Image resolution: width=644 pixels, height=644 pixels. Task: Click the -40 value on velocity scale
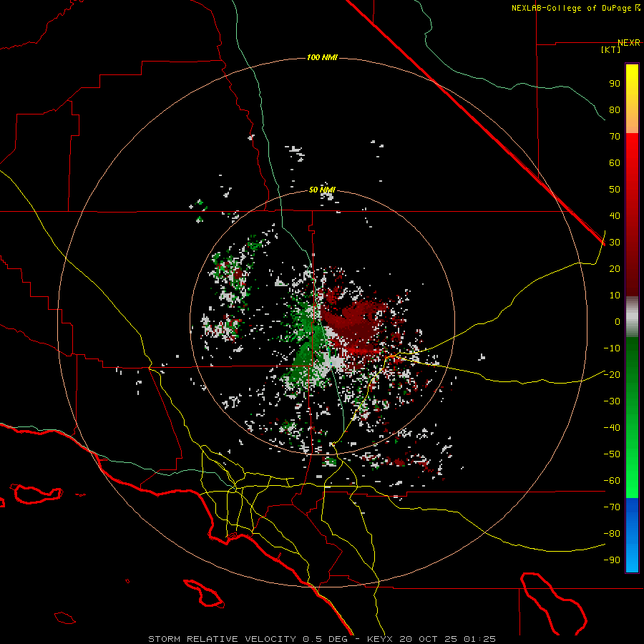point(612,428)
